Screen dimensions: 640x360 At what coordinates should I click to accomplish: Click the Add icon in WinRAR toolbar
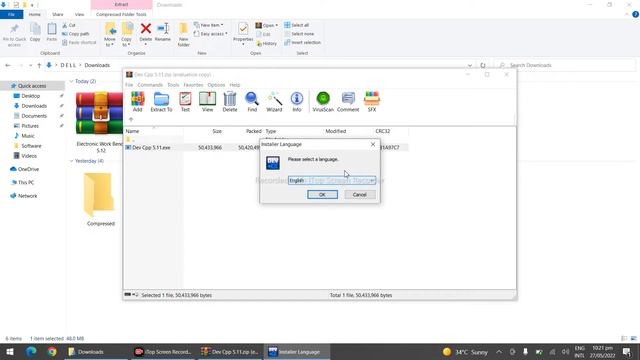tap(138, 102)
